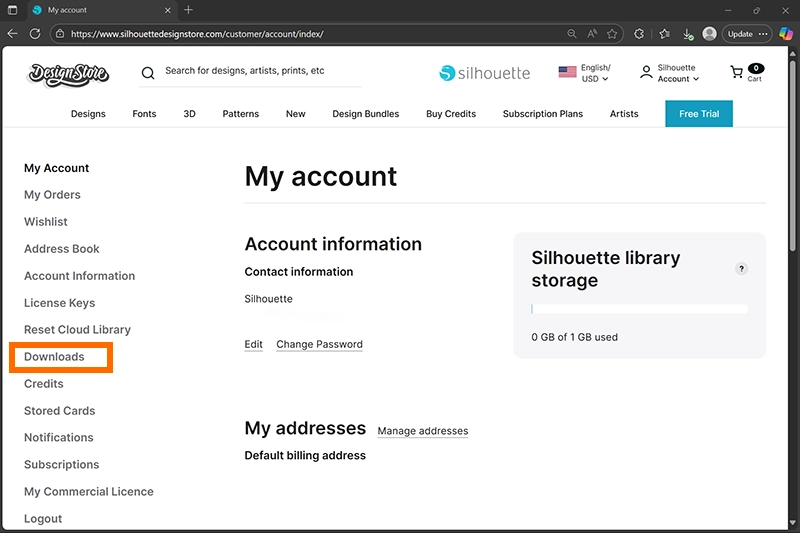Click the library storage usage bar
The width and height of the screenshot is (800, 533).
click(x=639, y=309)
